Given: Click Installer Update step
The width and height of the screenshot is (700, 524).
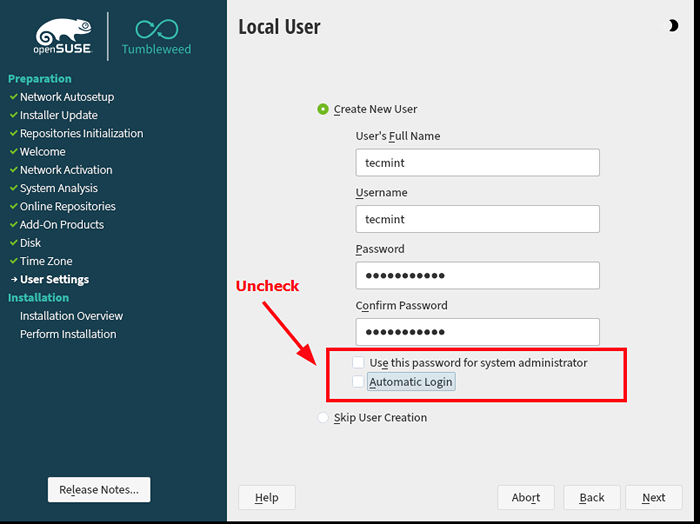Looking at the screenshot, I should pyautogui.click(x=58, y=115).
